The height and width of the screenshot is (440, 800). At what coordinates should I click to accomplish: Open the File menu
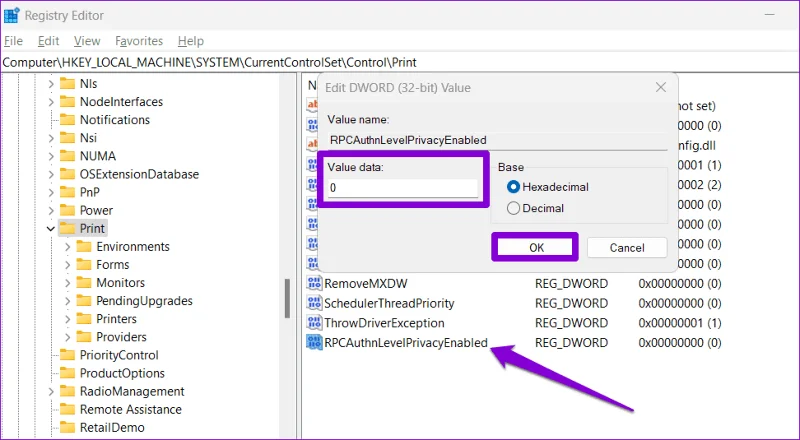(13, 41)
